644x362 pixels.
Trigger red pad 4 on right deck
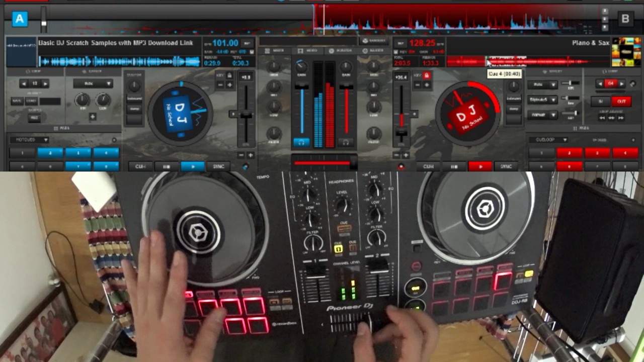624,153
